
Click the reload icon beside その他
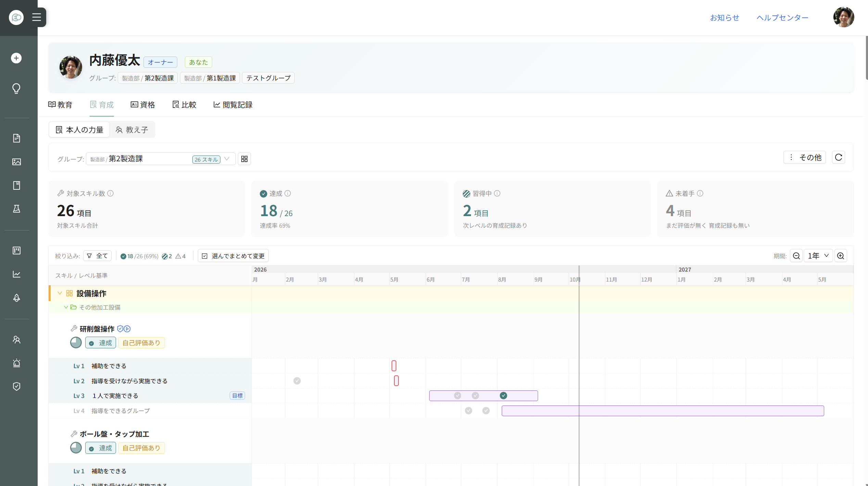pos(839,157)
